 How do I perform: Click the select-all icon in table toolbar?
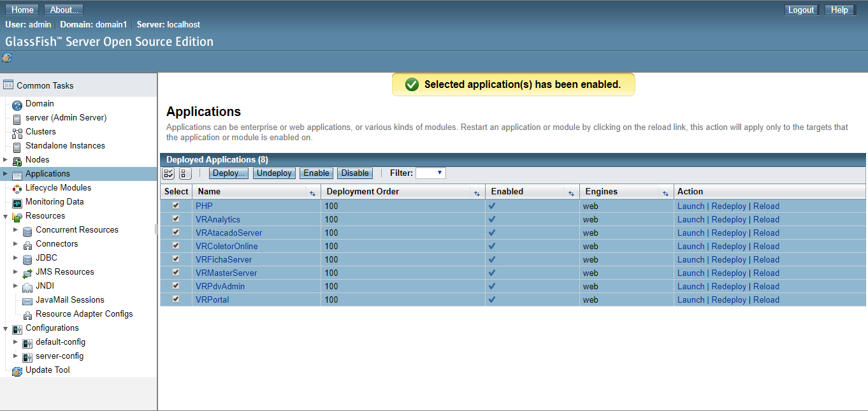(168, 173)
